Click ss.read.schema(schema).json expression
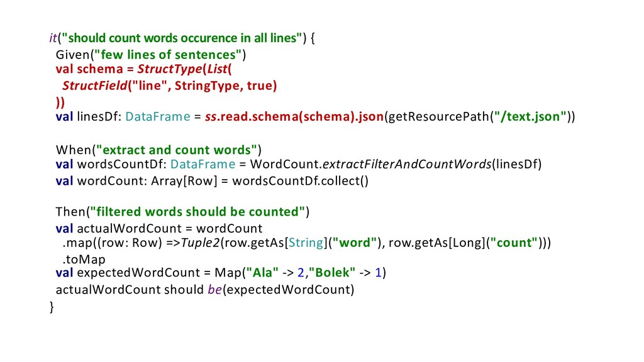644x362 pixels. [294, 116]
